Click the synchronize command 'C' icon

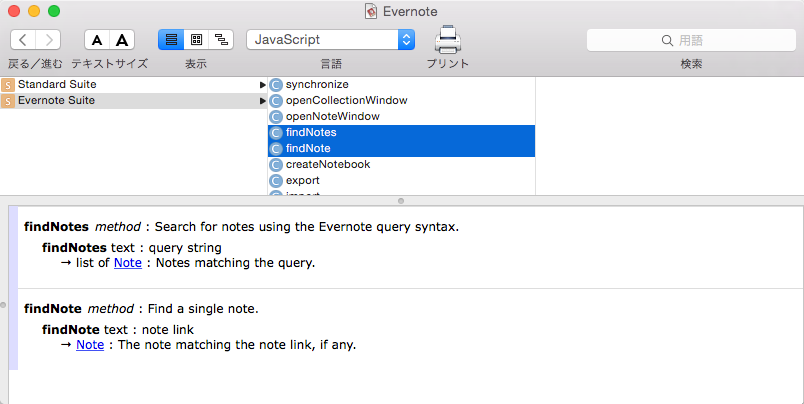(276, 85)
